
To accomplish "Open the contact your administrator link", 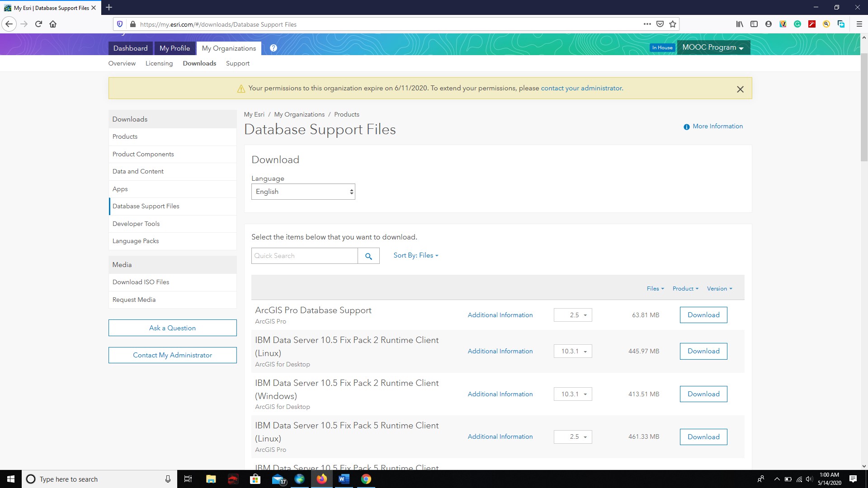I will [581, 88].
